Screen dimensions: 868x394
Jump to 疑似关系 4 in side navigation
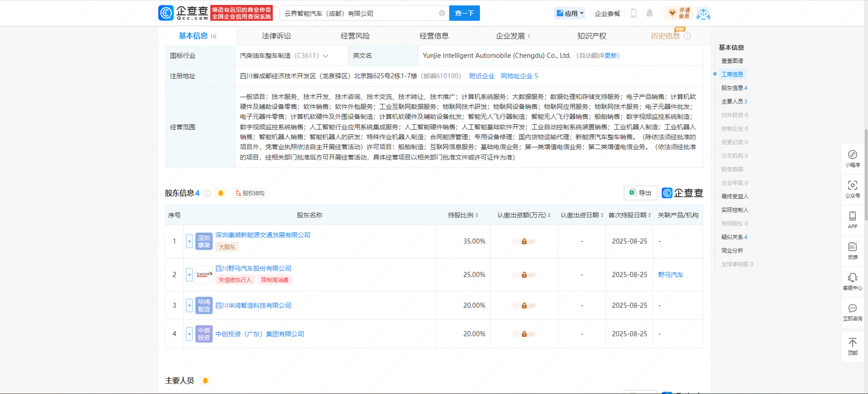point(734,237)
